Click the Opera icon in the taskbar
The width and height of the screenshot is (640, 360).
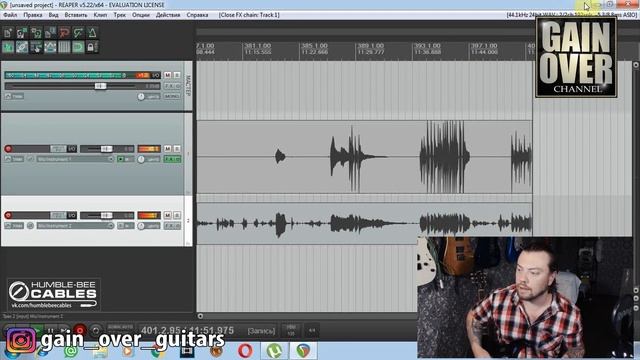point(245,351)
